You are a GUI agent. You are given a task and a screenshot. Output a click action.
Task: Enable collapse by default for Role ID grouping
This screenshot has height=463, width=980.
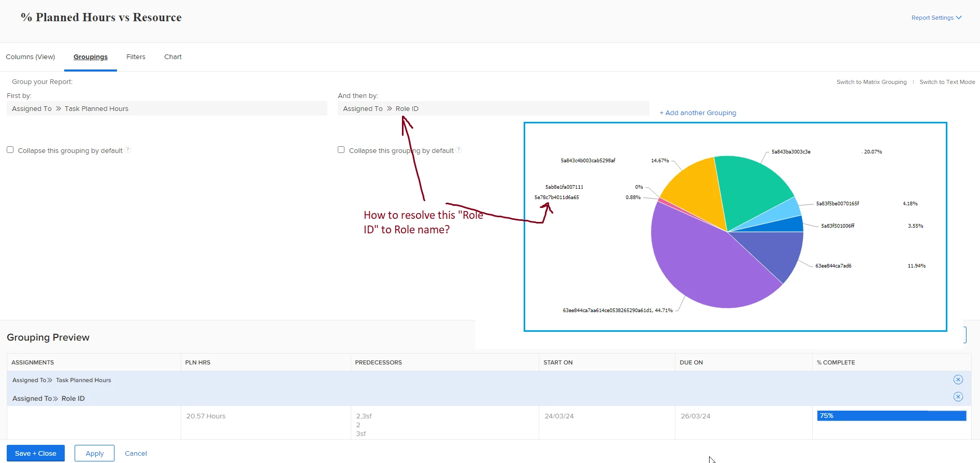point(341,149)
